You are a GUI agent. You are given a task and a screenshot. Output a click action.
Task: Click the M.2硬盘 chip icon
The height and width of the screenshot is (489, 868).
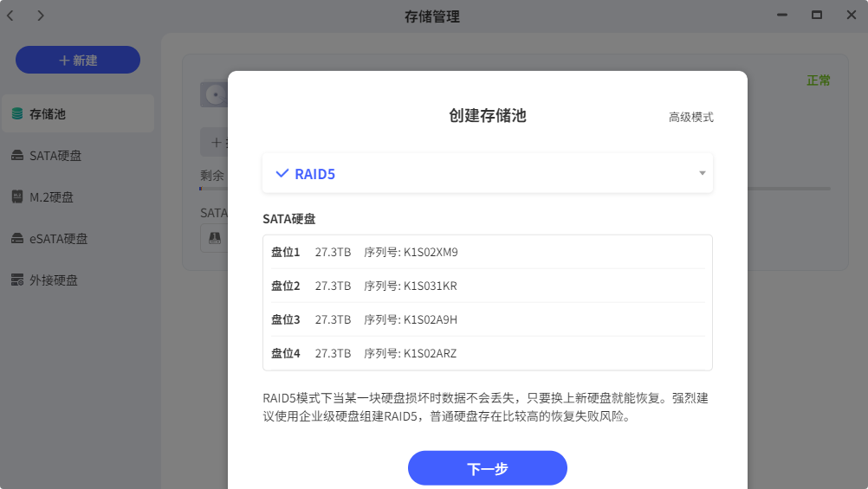click(17, 197)
